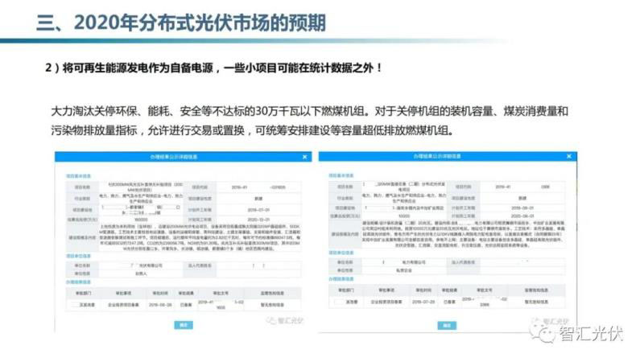Click the right dialog title bar
Viewport: 644px width, 362px height.
tap(443, 158)
